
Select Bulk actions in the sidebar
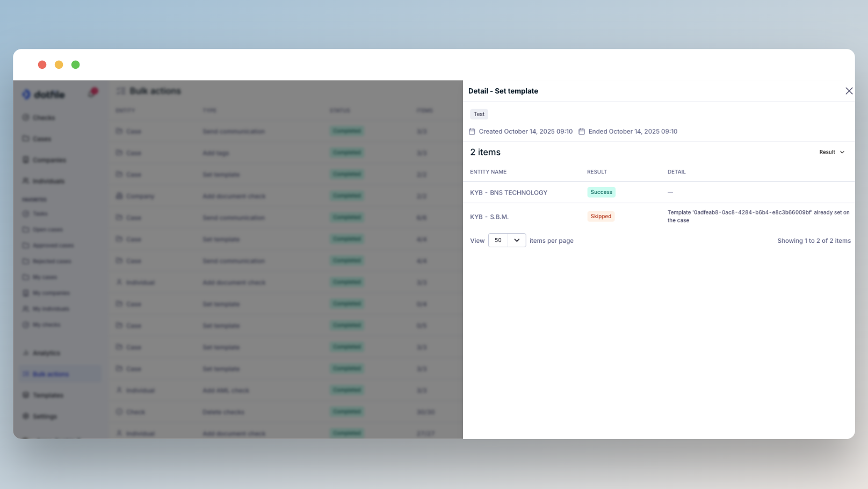[x=60, y=374]
